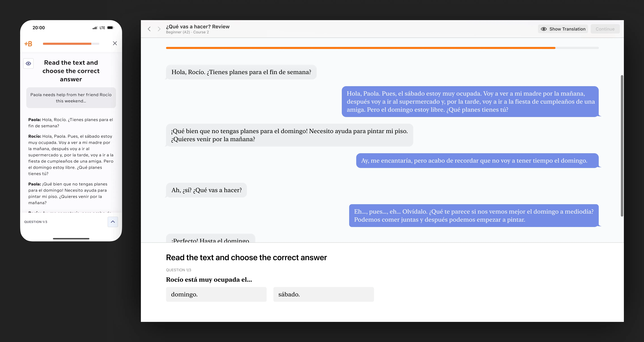This screenshot has height=342, width=644.
Task: Click bubble starting 'Hola, Paola. Pues, el sábado'
Action: [470, 101]
